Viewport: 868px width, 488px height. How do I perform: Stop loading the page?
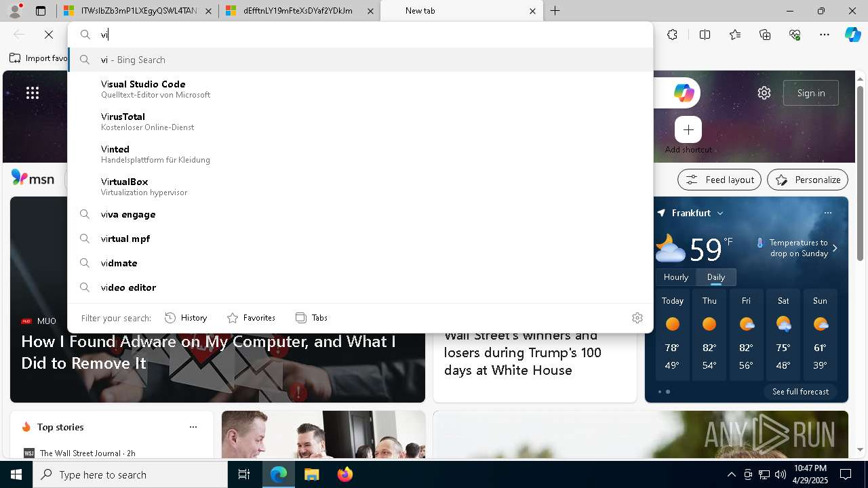(x=49, y=35)
